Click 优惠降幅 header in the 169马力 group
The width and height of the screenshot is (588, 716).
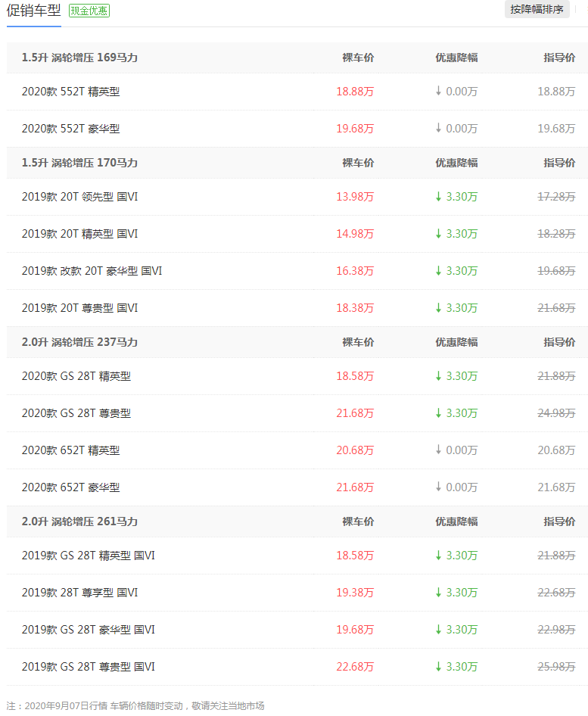(456, 58)
